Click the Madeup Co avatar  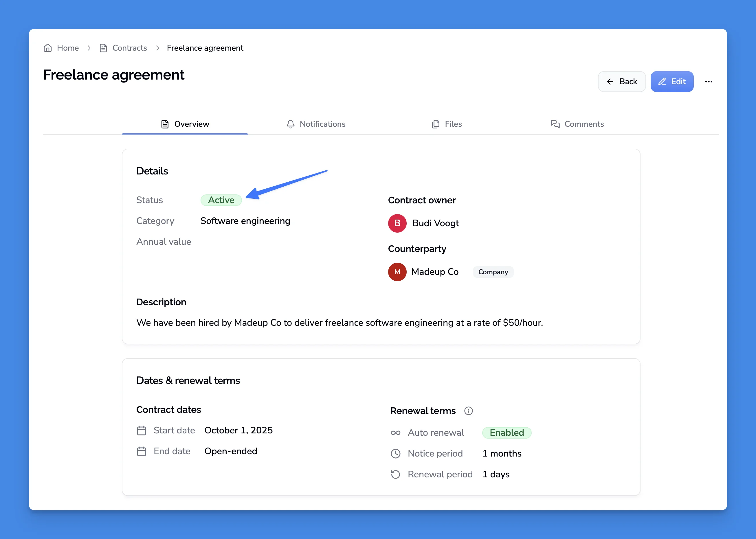tap(397, 272)
